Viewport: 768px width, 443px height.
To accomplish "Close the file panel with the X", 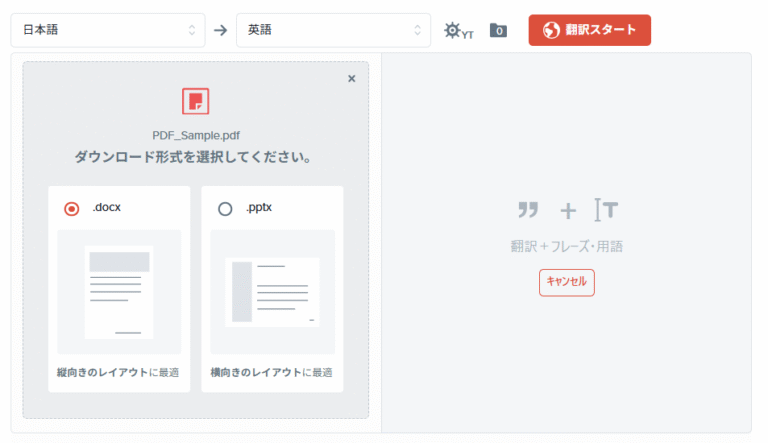I will (x=352, y=78).
